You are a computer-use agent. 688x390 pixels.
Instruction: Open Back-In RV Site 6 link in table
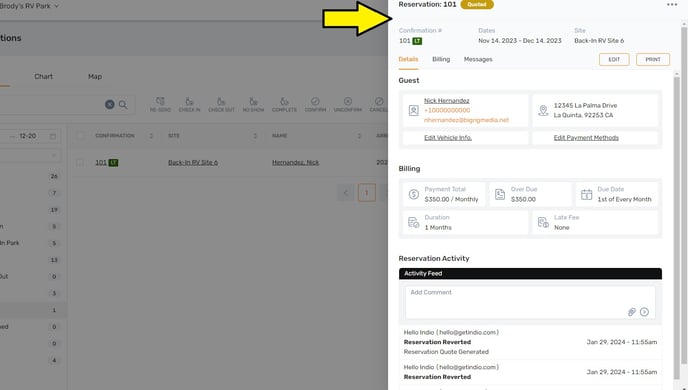pos(193,163)
